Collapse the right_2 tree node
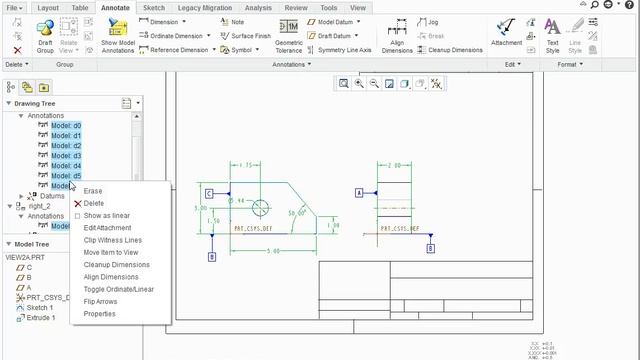 [x=9, y=206]
